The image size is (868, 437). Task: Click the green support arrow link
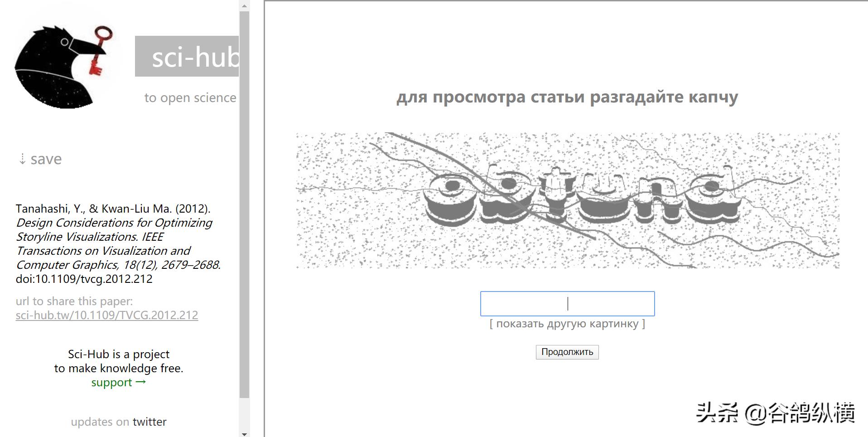click(x=119, y=382)
